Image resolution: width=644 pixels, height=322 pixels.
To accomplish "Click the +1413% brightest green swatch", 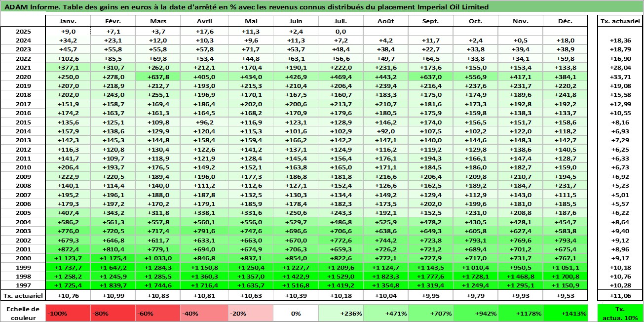I will point(565,313).
